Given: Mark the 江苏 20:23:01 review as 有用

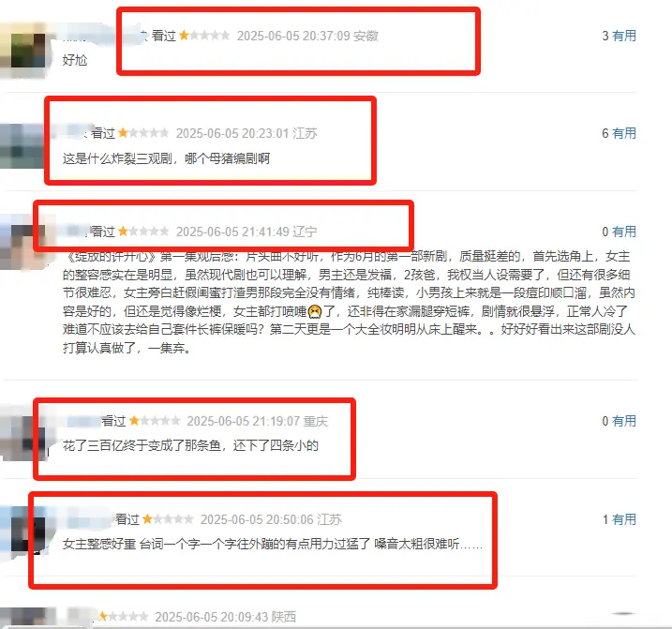Looking at the screenshot, I should 623,133.
